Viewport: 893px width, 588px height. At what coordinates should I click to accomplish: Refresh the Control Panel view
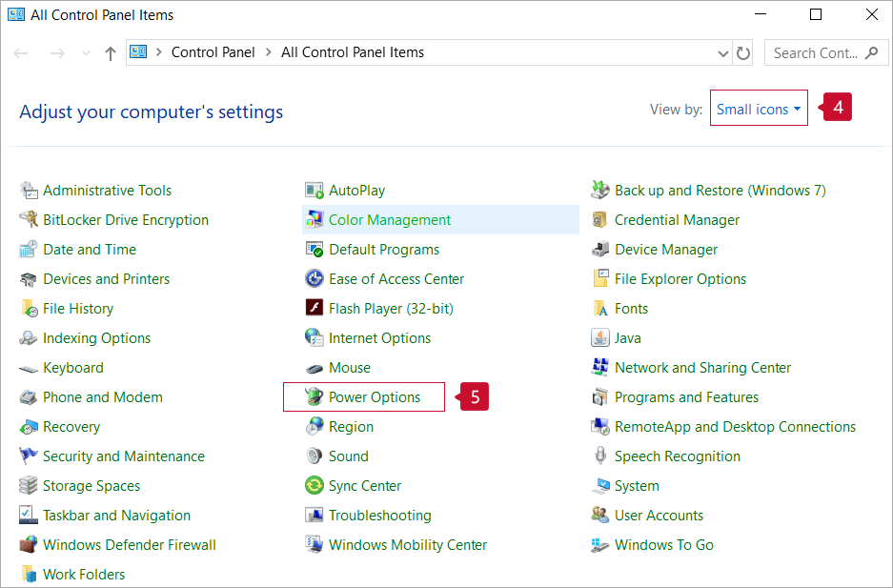[x=744, y=53]
